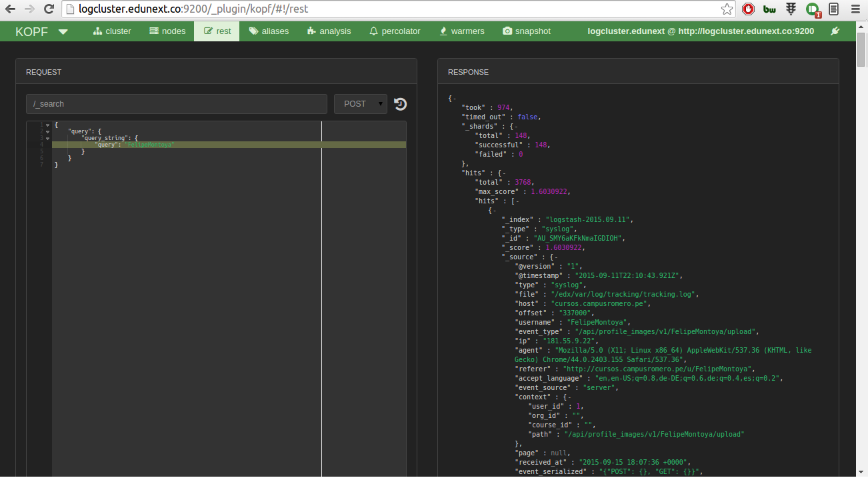
Task: Click the "FelipeMontoya" query line in the editor
Action: click(x=229, y=145)
